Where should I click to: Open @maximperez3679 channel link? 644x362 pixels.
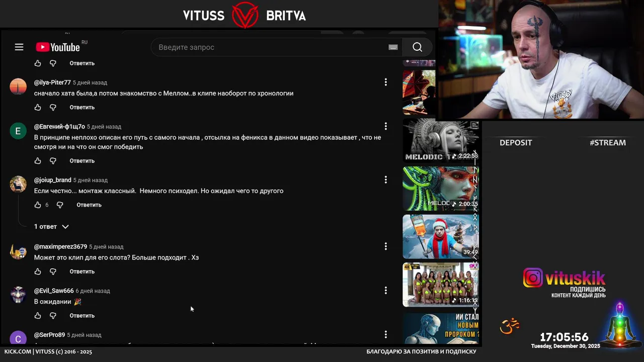(x=60, y=247)
